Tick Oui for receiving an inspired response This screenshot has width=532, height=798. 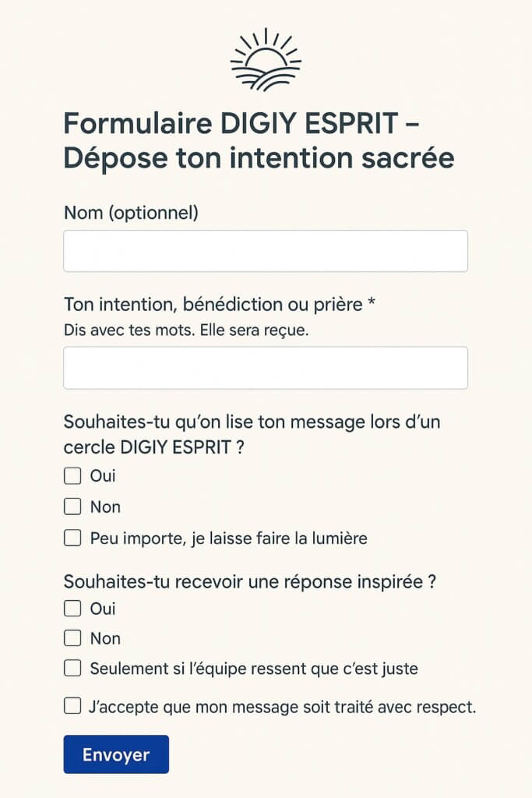(72, 609)
